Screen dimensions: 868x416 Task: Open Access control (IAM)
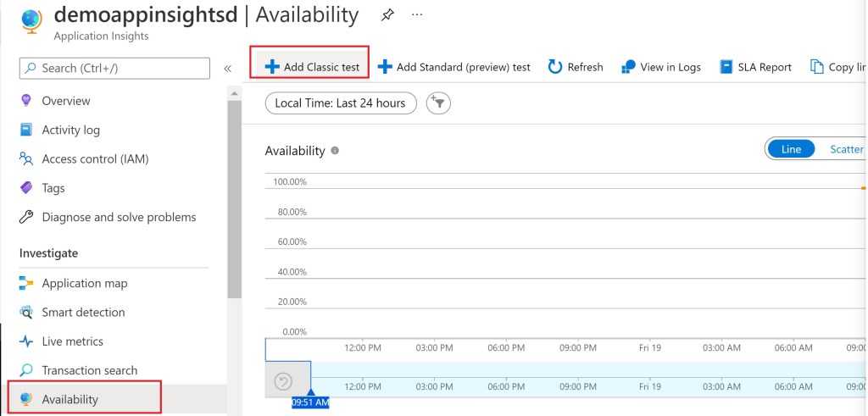95,158
